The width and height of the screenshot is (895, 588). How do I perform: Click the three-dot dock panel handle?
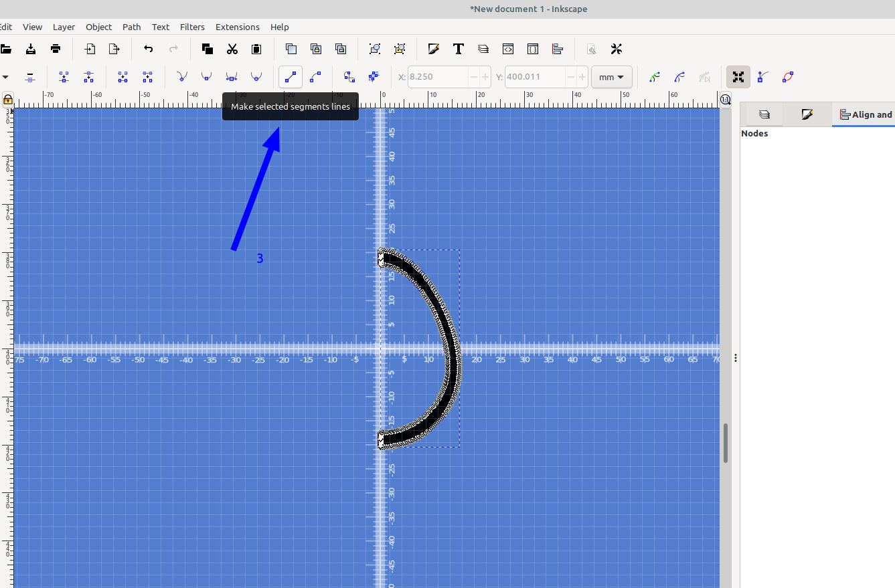736,358
